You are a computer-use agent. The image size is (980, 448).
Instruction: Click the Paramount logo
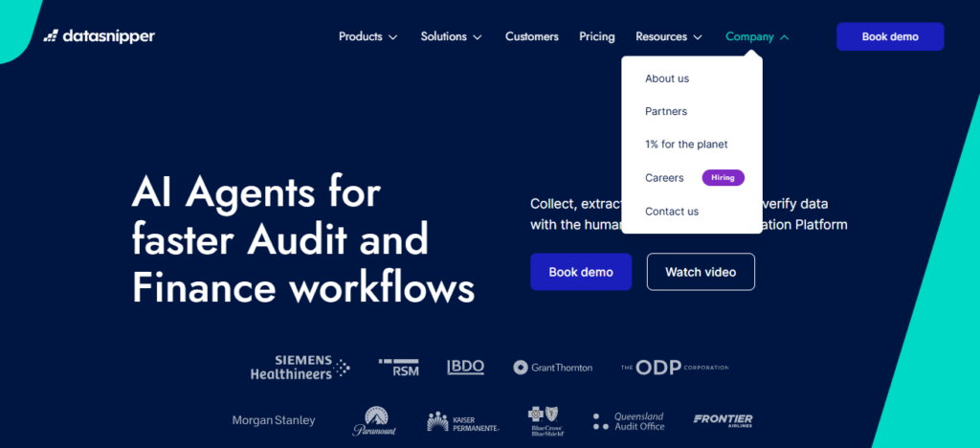click(374, 420)
